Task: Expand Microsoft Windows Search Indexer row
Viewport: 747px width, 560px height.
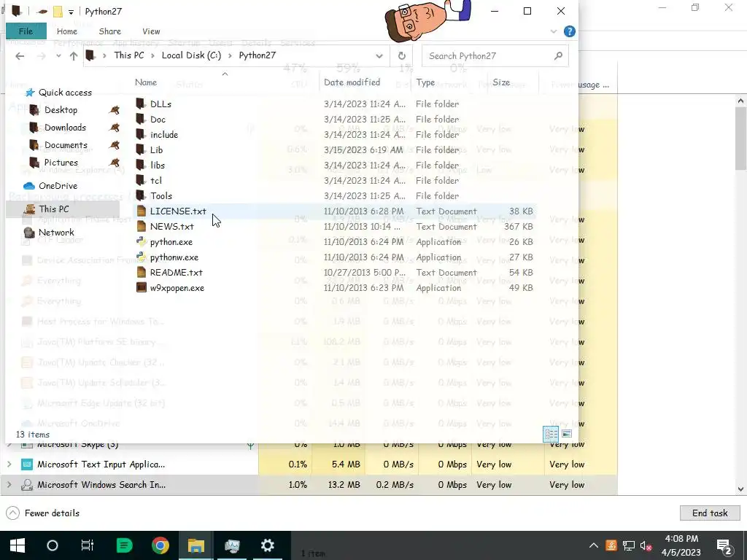Action: (x=9, y=484)
